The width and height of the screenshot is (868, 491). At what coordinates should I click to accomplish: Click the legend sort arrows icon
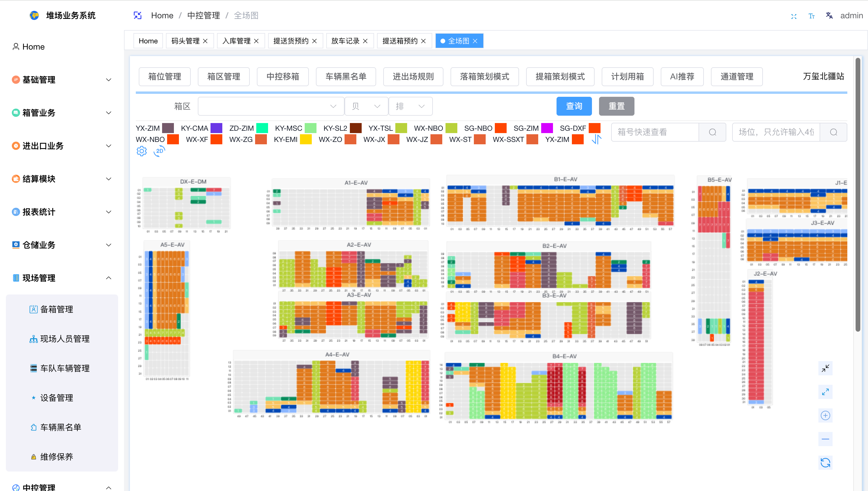[596, 139]
